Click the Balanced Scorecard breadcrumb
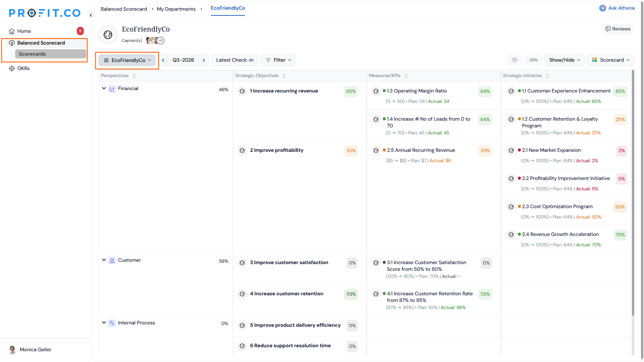The image size is (644, 362). coord(124,9)
